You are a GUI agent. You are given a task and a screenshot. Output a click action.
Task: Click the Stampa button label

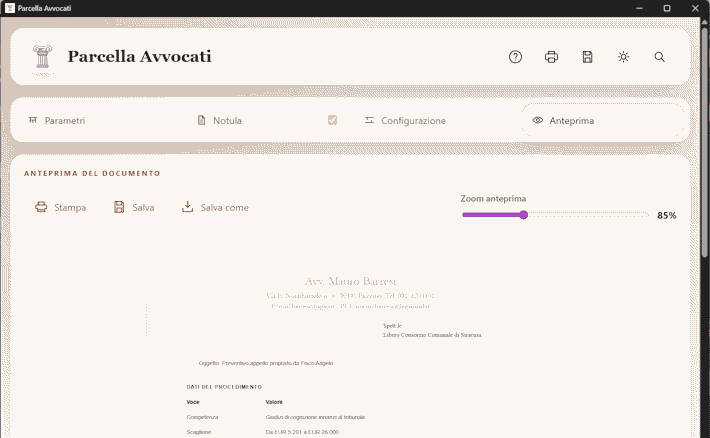pyautogui.click(x=70, y=207)
